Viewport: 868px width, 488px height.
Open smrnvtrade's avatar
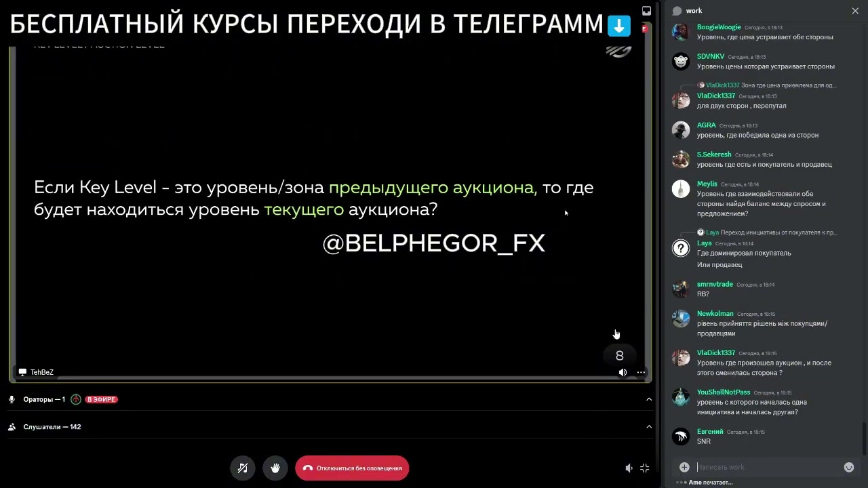pos(681,289)
